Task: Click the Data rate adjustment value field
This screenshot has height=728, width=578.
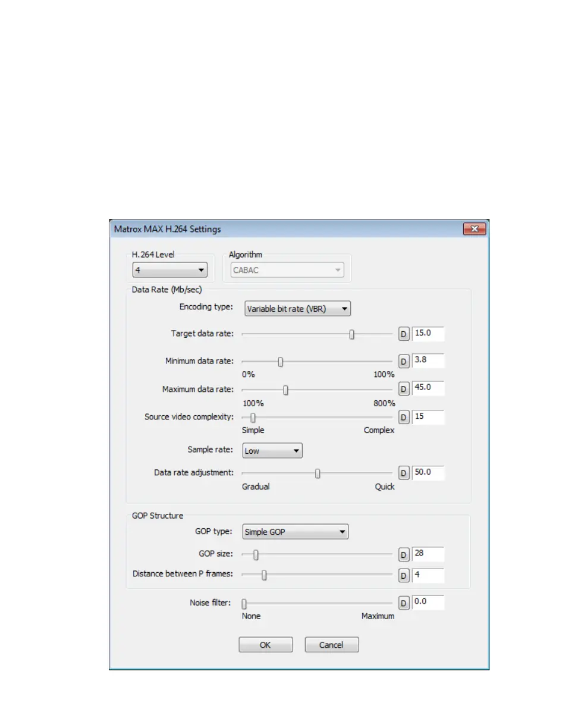Action: point(428,473)
